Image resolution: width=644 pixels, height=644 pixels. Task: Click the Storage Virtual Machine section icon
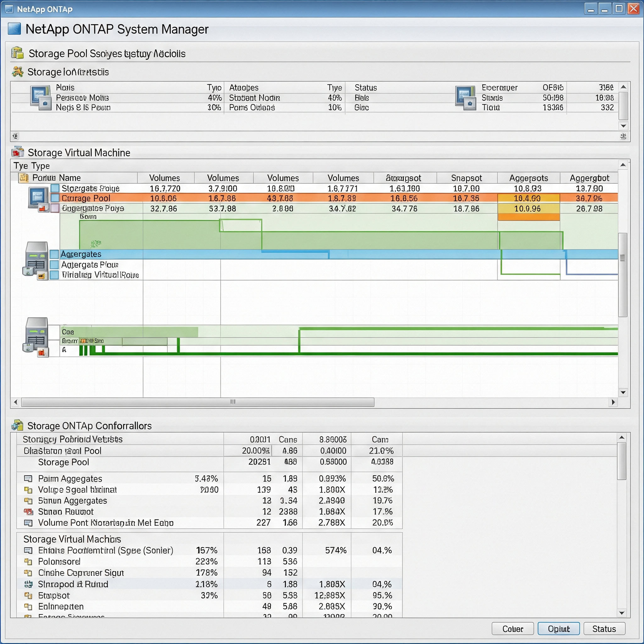click(x=18, y=152)
